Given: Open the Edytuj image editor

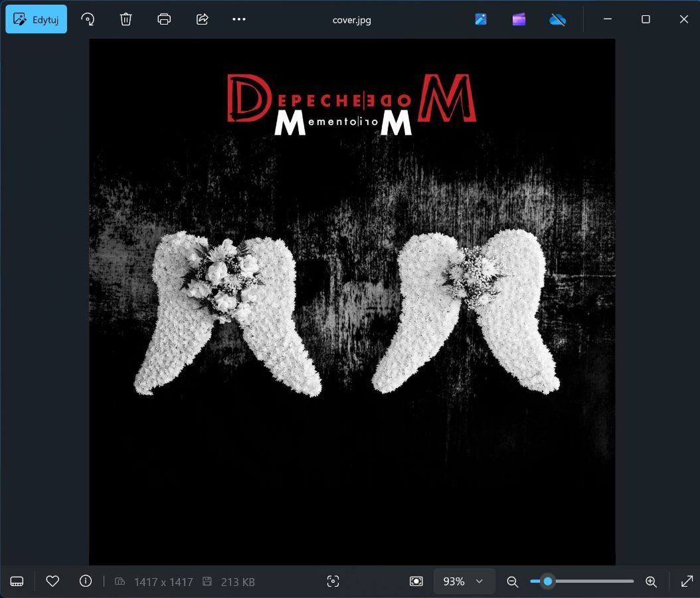Looking at the screenshot, I should pos(36,19).
